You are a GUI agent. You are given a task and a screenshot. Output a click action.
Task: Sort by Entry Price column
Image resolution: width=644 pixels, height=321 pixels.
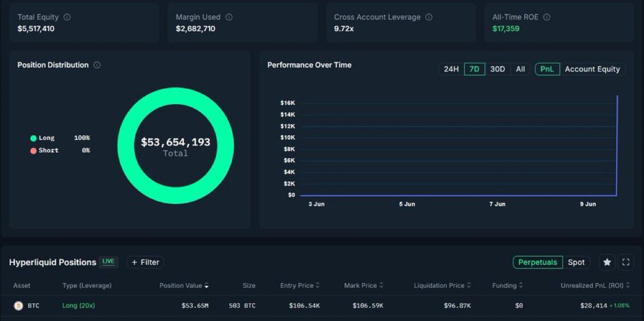coord(300,286)
